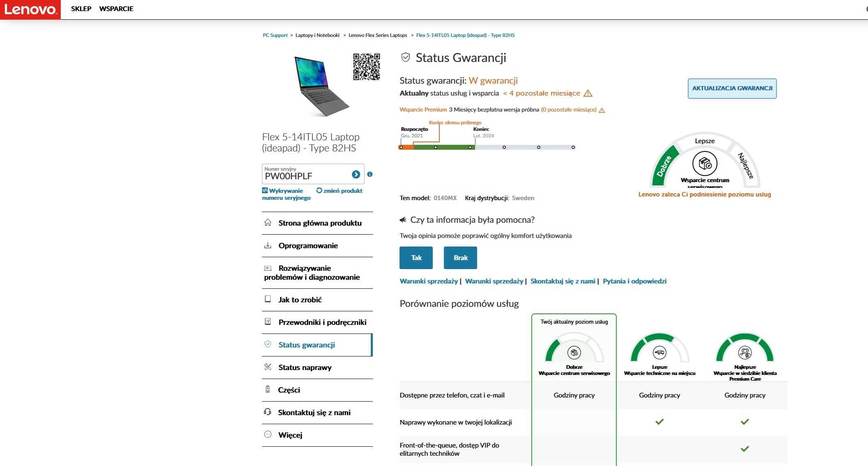Screen dimensions: 868x466
Task: Click checkmark for Lepsze Naprawy wykonane row
Action: 659,422
